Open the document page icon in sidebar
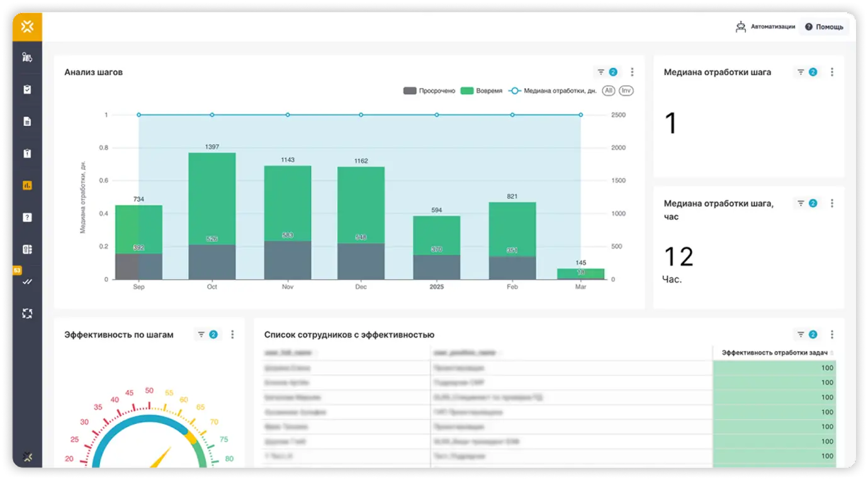The height and width of the screenshot is (480, 868). [27, 121]
